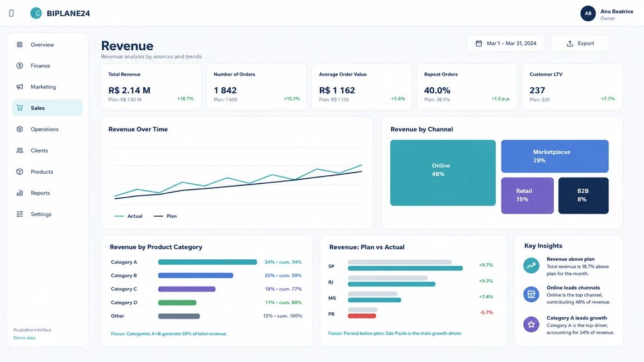644x362 pixels.
Task: Click the "Focus: Paraná below plan" note
Action: pyautogui.click(x=395, y=334)
